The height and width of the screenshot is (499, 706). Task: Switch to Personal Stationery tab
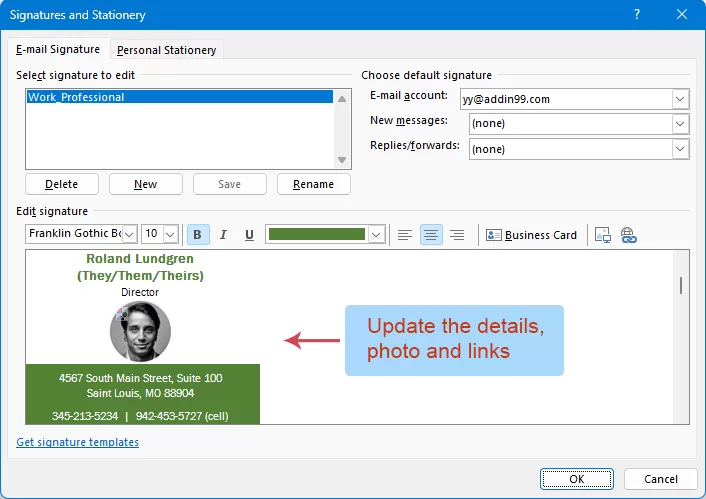point(166,50)
